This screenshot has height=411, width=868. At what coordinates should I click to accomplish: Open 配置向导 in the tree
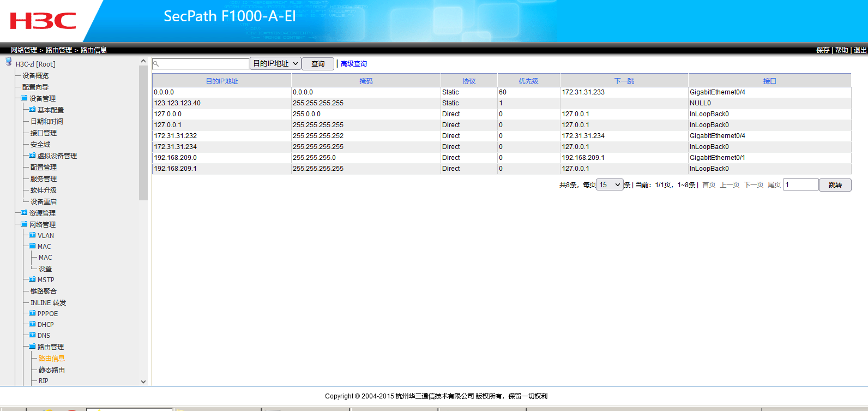(x=35, y=87)
